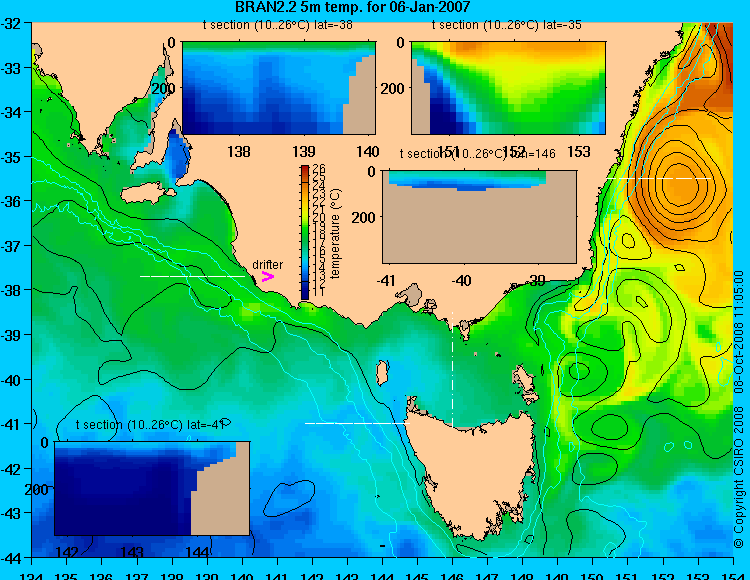Click the "-37" latitude axis label
The image size is (750, 580).
pyautogui.click(x=11, y=246)
